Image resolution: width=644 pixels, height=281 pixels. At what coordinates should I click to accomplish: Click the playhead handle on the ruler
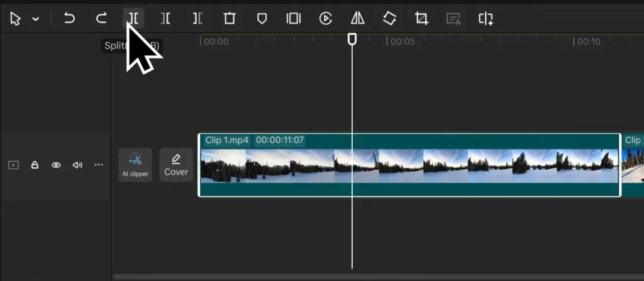tap(352, 40)
